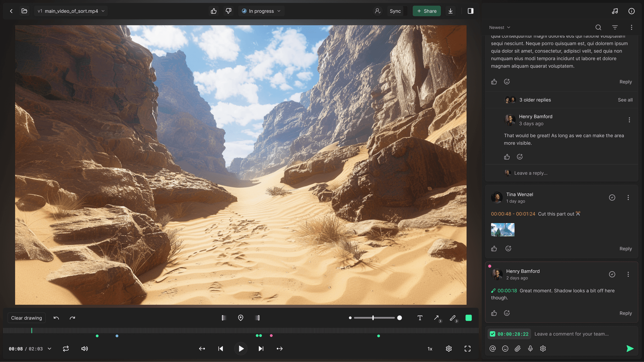This screenshot has height=362, width=644.
Task: Reply to Henry Bamford's shadow comment
Action: [x=625, y=313]
